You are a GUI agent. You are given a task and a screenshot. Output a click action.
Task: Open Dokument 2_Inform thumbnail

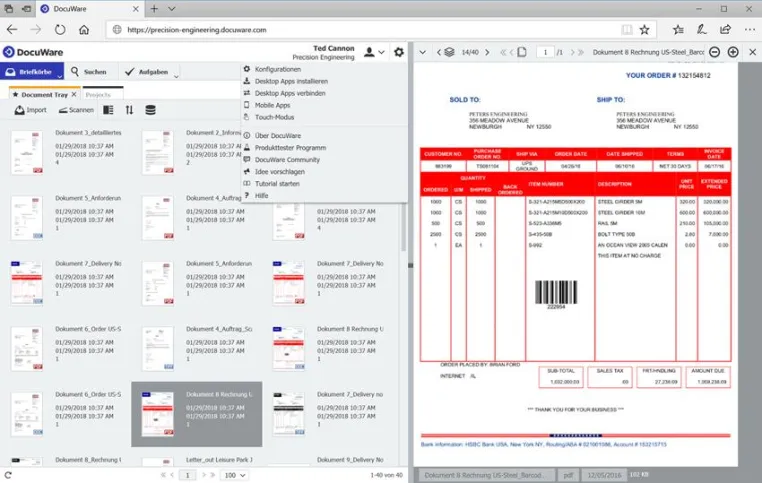157,152
